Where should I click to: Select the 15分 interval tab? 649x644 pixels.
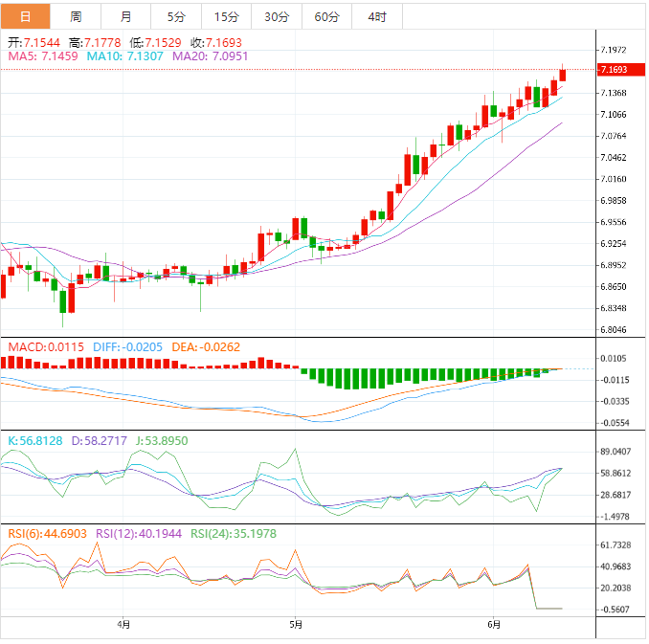pyautogui.click(x=227, y=16)
